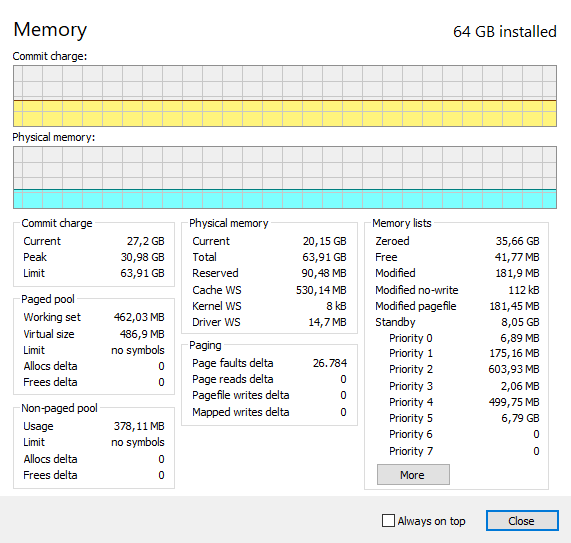The image size is (571, 543).
Task: Click the Paged pool Working set value
Action: [139, 317]
